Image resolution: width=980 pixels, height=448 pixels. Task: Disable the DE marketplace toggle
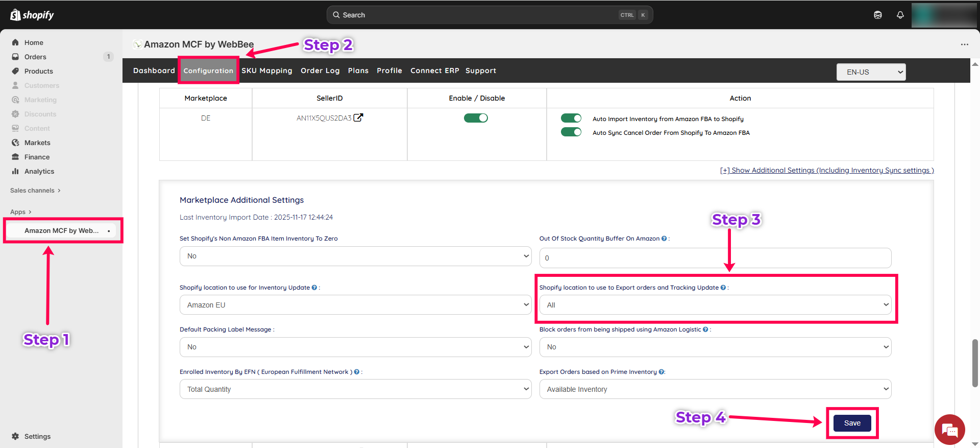click(x=476, y=118)
